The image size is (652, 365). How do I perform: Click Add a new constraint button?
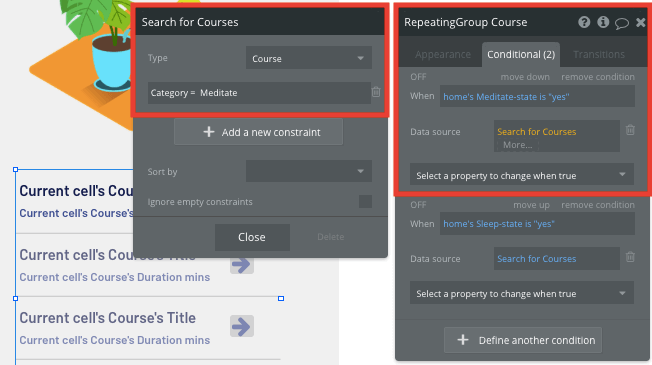click(258, 132)
